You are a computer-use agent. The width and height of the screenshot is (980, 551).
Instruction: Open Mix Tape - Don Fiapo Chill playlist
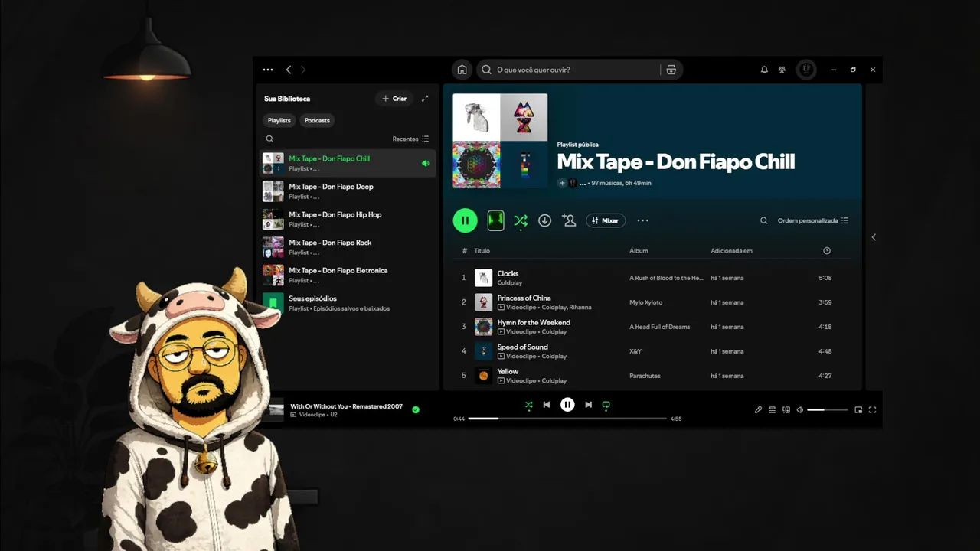point(348,163)
